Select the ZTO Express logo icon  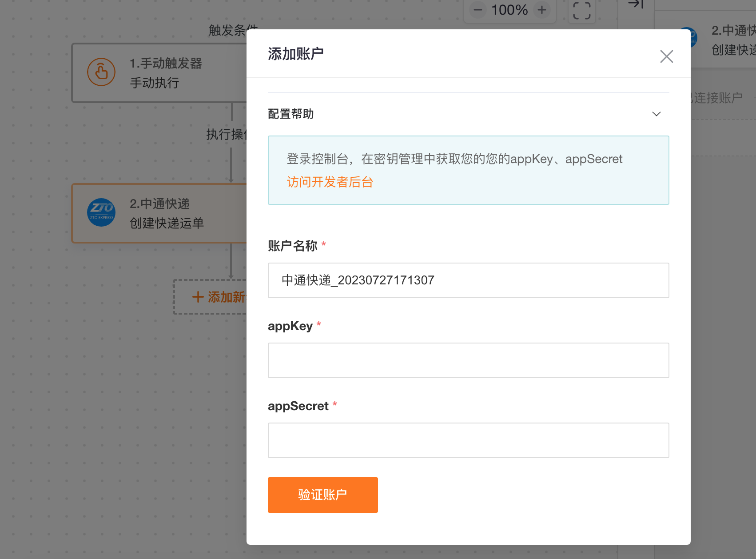tap(101, 212)
